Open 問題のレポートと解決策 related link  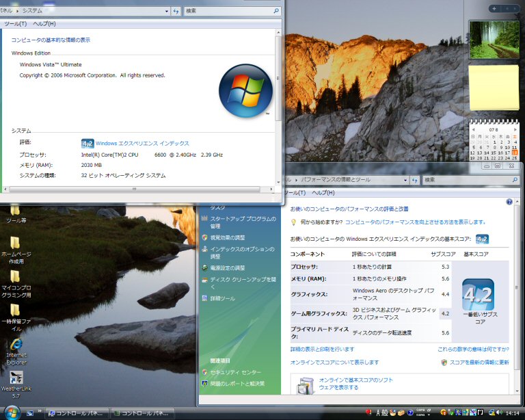pos(237,384)
